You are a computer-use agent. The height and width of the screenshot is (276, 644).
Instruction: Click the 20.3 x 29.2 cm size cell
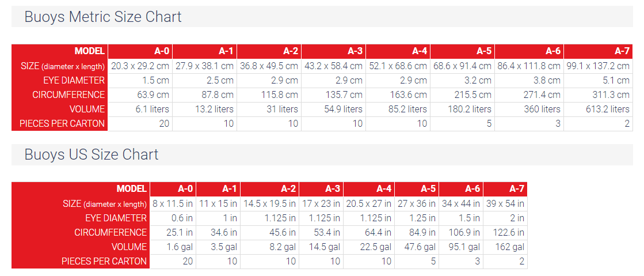[x=140, y=66]
